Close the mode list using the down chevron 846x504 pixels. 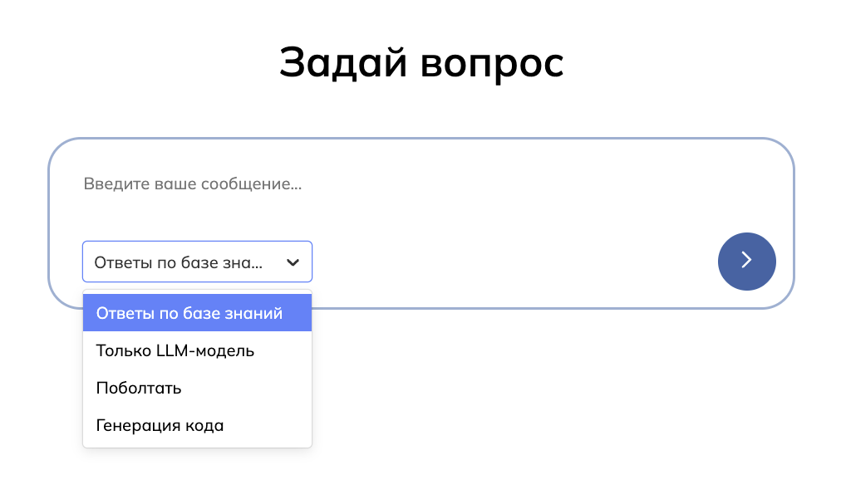(x=293, y=262)
